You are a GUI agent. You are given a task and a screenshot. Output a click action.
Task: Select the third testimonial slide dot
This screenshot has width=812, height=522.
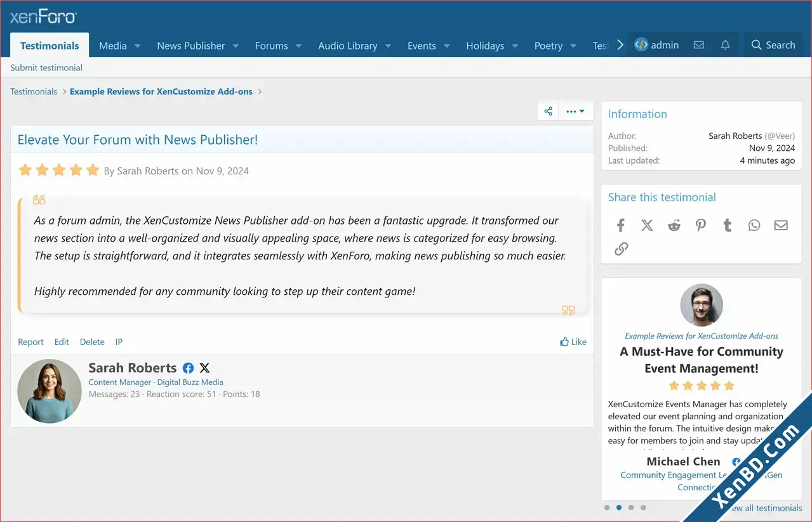[630, 507]
